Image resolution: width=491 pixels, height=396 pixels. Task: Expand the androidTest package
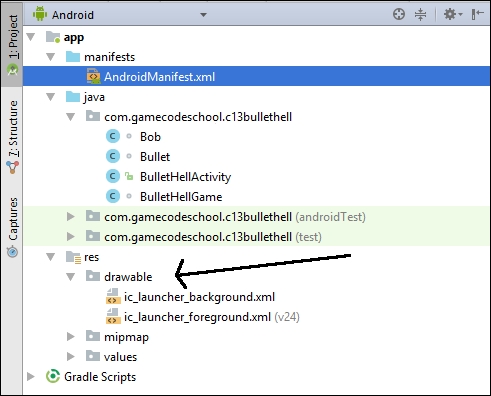click(70, 217)
